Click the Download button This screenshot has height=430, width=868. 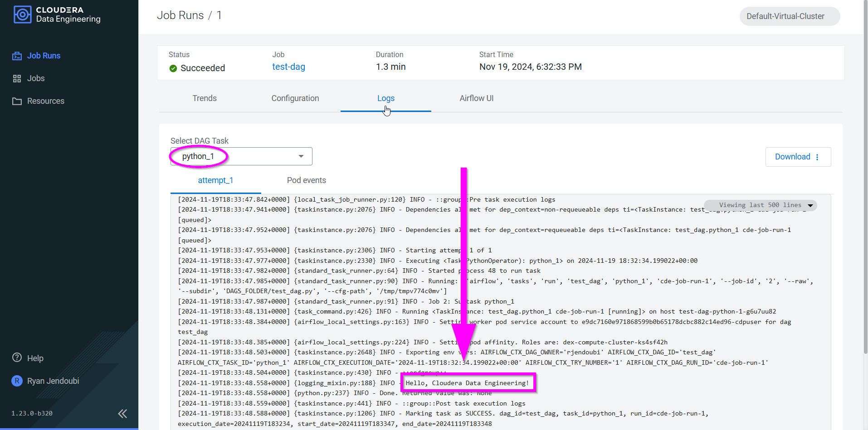click(793, 156)
